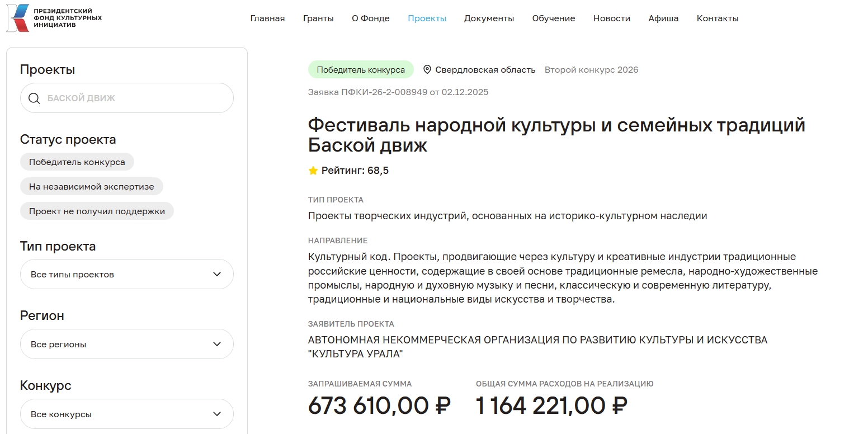Open the 'Все регионы' dropdown
Image resolution: width=868 pixels, height=434 pixels.
(x=126, y=345)
